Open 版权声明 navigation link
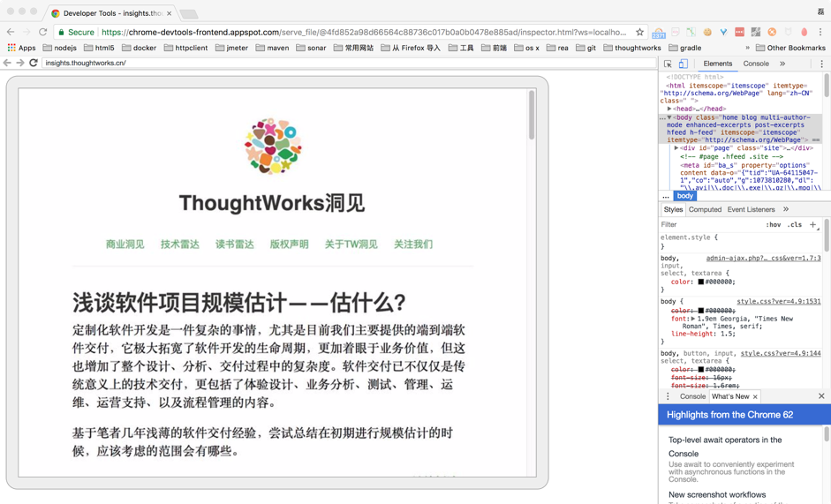This screenshot has width=831, height=504. pos(290,244)
